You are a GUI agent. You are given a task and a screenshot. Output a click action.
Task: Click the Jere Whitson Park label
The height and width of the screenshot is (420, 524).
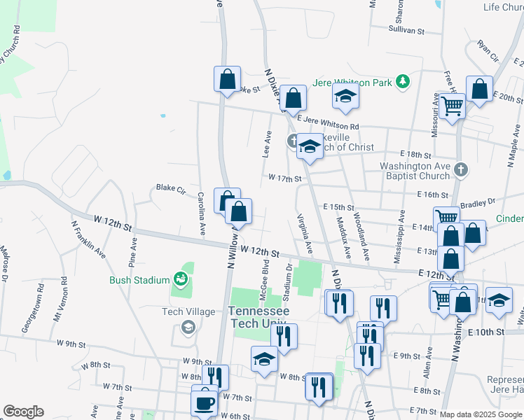click(352, 83)
